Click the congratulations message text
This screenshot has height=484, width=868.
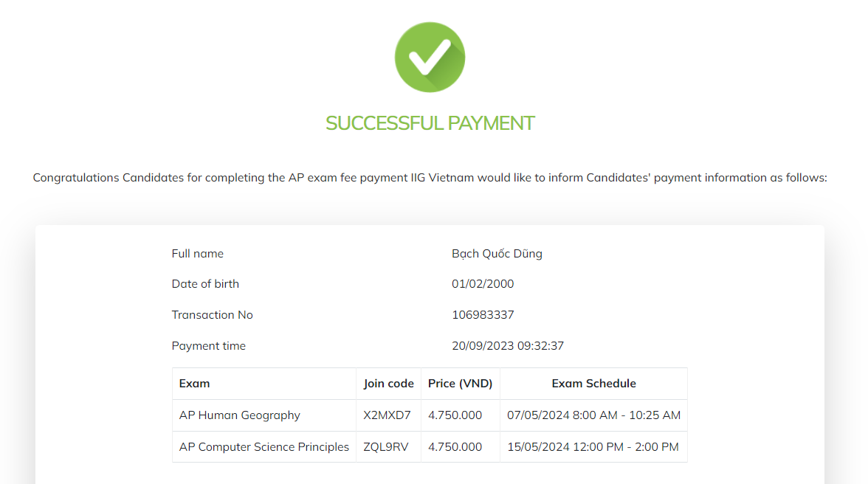tap(430, 178)
